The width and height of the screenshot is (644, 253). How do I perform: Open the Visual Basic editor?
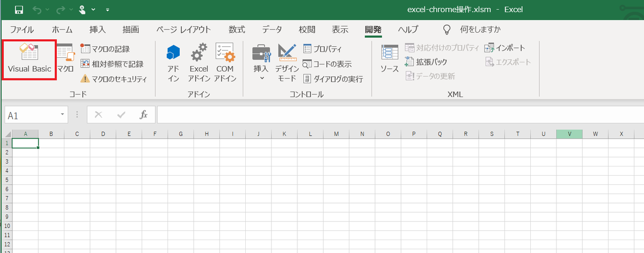pyautogui.click(x=30, y=60)
